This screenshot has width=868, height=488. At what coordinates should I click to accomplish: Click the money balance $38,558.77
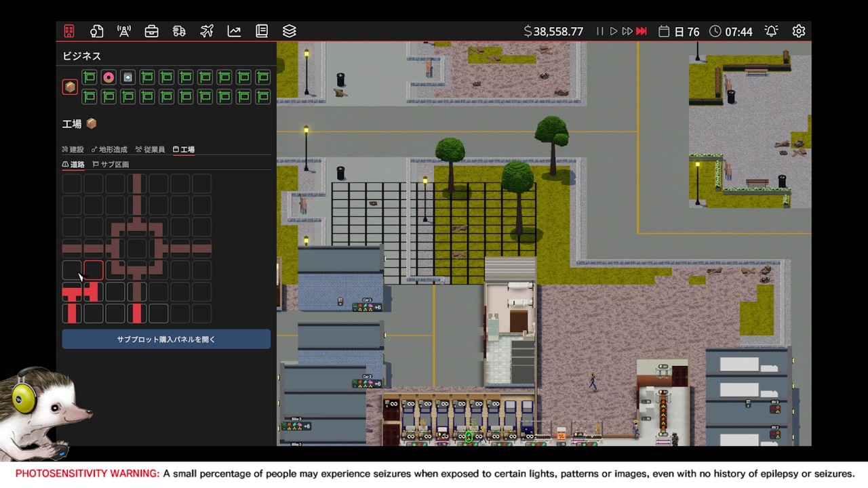click(554, 32)
